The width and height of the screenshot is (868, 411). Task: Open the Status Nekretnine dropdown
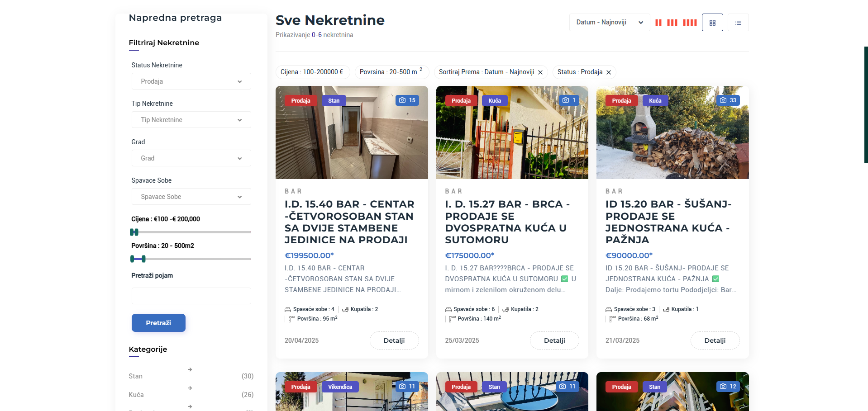click(191, 81)
